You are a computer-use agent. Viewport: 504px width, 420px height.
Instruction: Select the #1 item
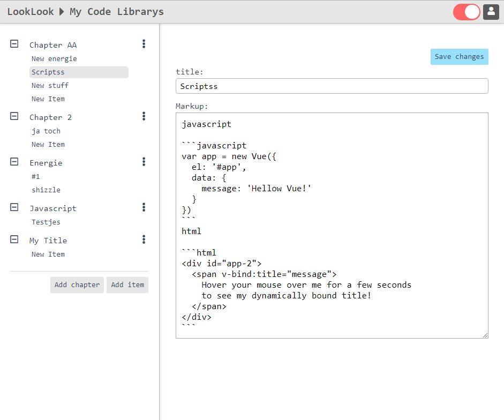[x=36, y=177]
